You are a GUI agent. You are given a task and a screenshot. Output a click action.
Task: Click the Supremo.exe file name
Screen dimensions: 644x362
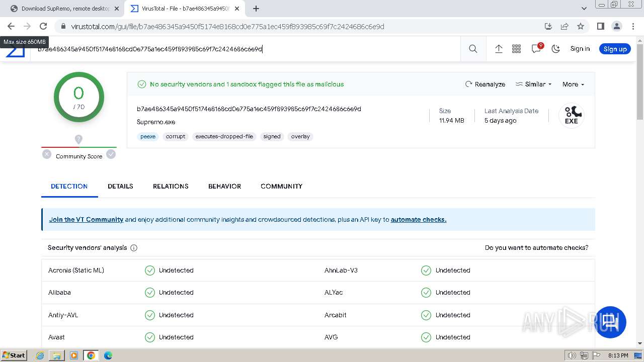tap(156, 122)
